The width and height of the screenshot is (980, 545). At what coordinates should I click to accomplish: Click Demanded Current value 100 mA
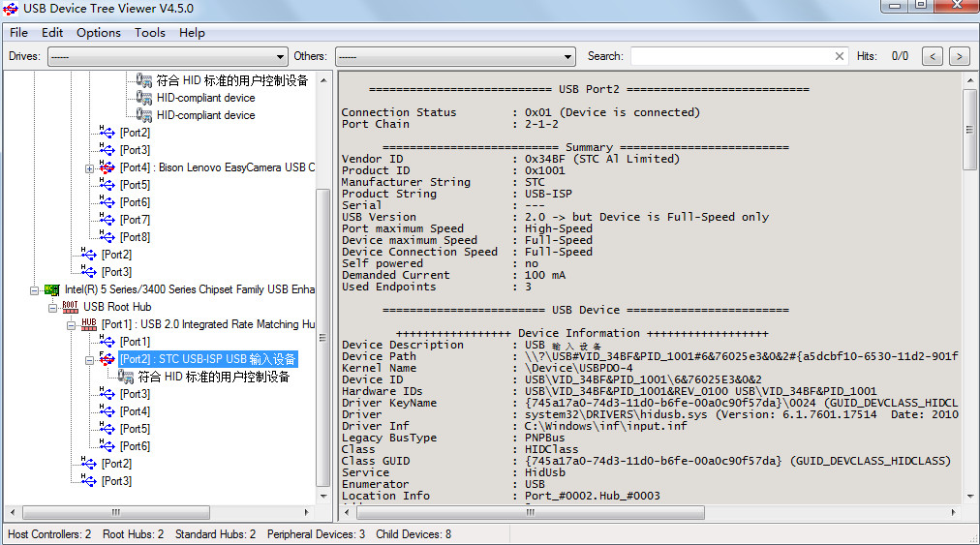(x=545, y=275)
